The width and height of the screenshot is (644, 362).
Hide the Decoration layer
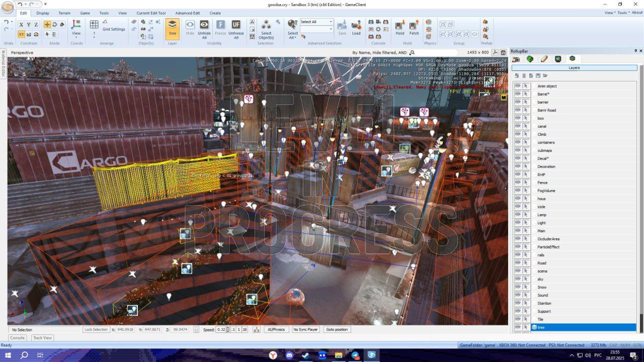click(517, 166)
